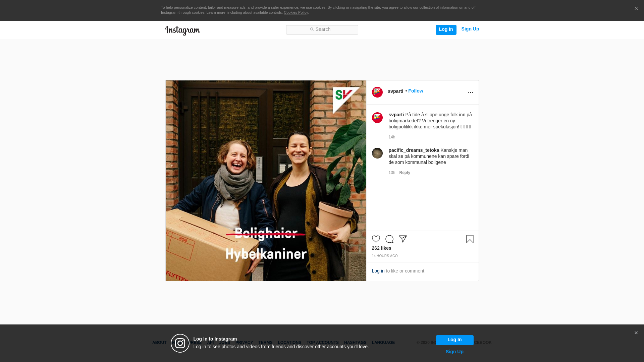
Task: Open pacific_dreams_tetoka avatar
Action: pos(377,153)
